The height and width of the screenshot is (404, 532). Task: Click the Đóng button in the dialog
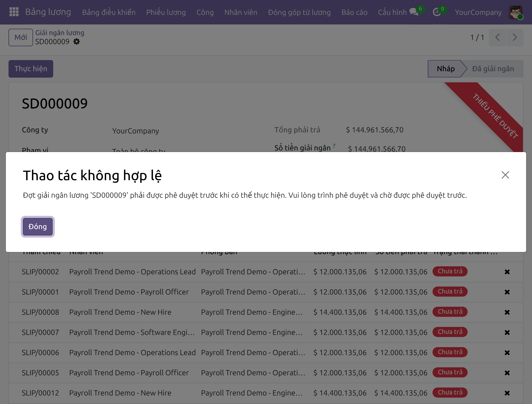[x=38, y=227]
